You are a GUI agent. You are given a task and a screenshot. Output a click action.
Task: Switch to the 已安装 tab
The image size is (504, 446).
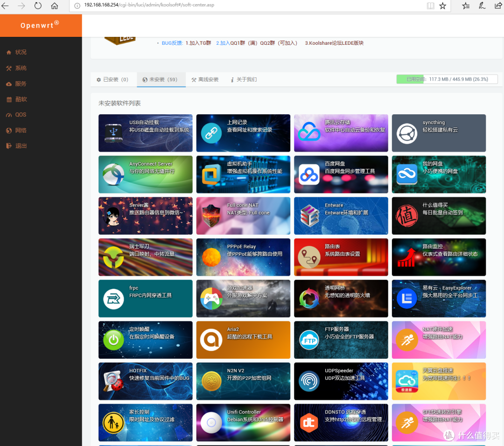click(x=112, y=80)
